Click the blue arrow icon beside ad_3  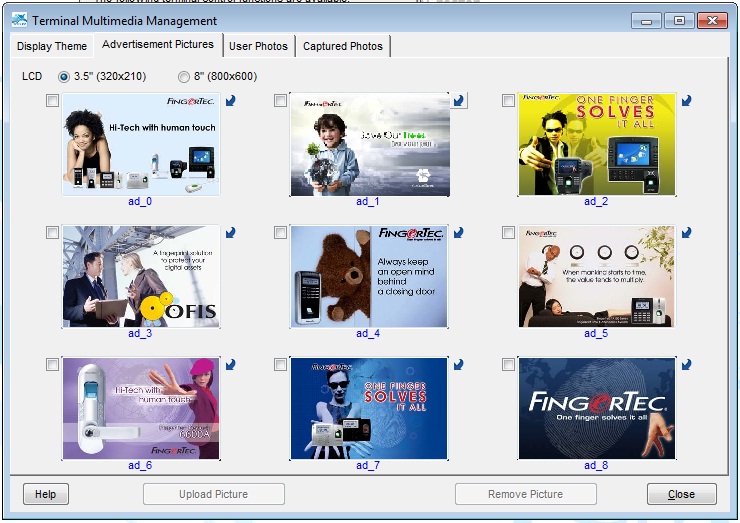coord(230,233)
